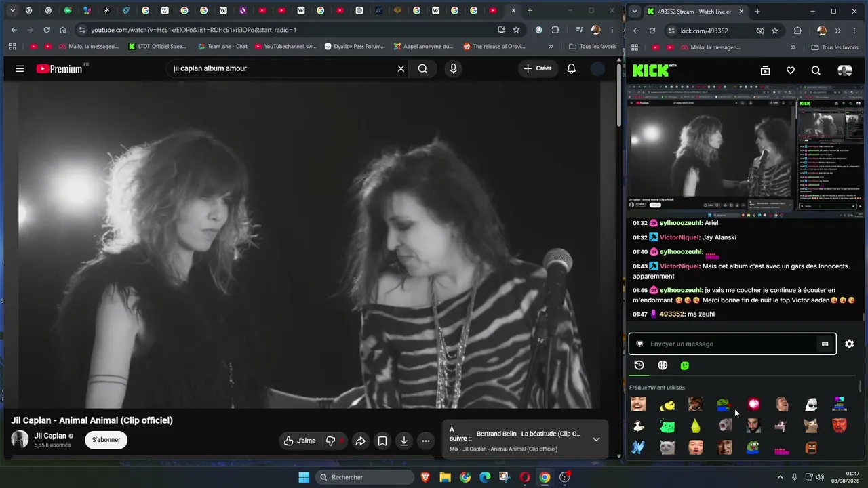This screenshot has height=488, width=868.
Task: Open Kick following heart icon
Action: click(x=791, y=70)
